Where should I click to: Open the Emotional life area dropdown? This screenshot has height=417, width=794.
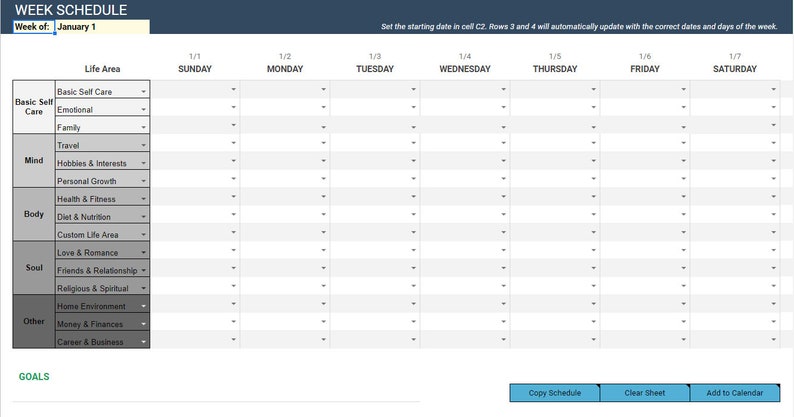tap(143, 109)
